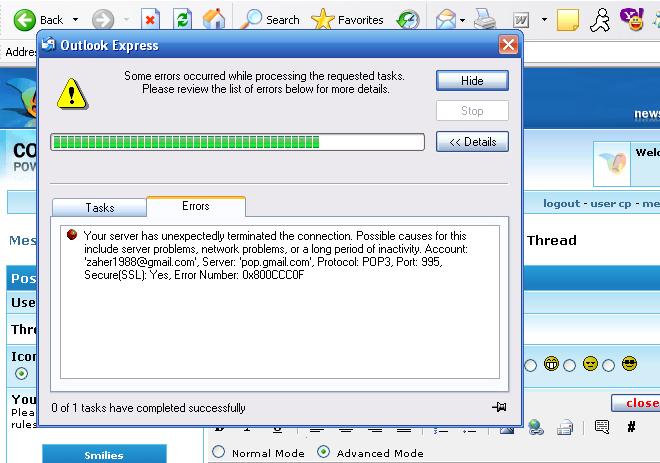Select the Normal Mode radio button
The image size is (660, 463).
click(x=218, y=452)
